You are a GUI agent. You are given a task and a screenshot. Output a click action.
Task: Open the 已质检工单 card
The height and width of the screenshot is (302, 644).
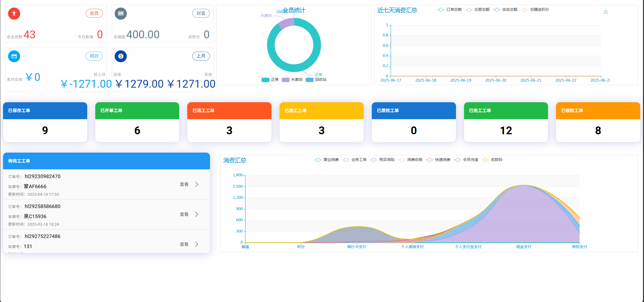coord(414,122)
